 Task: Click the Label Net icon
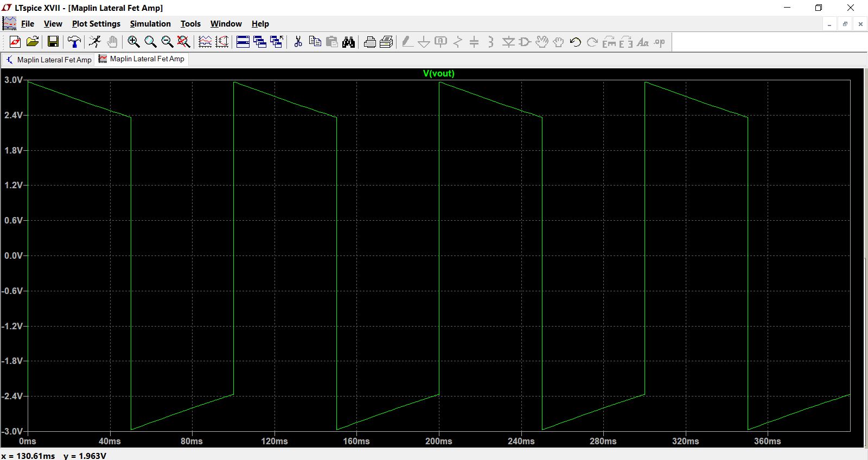pos(441,42)
